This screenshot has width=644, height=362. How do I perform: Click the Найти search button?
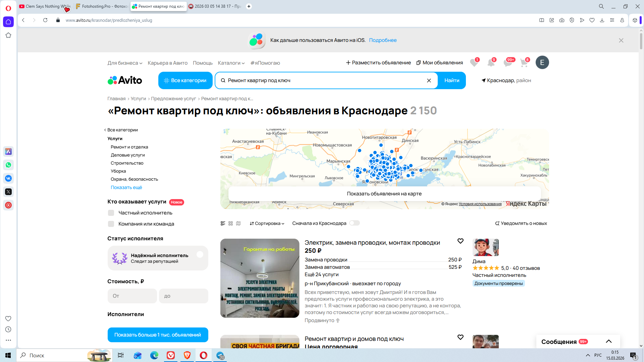click(x=451, y=80)
